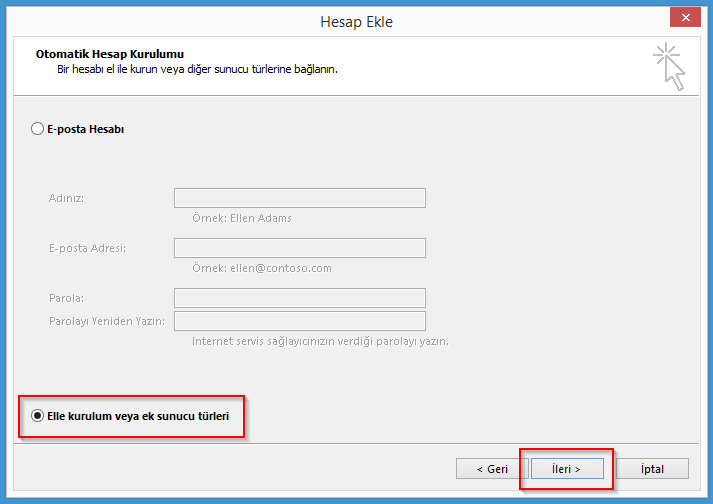Click the E-posta Adresi: label
713x504 pixels.
pyautogui.click(x=87, y=248)
